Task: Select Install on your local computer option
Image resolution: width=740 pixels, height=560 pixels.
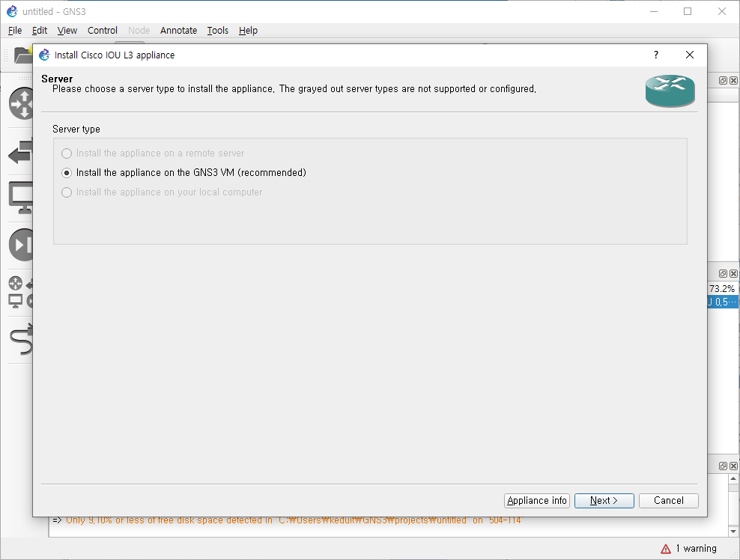Action: (162, 192)
